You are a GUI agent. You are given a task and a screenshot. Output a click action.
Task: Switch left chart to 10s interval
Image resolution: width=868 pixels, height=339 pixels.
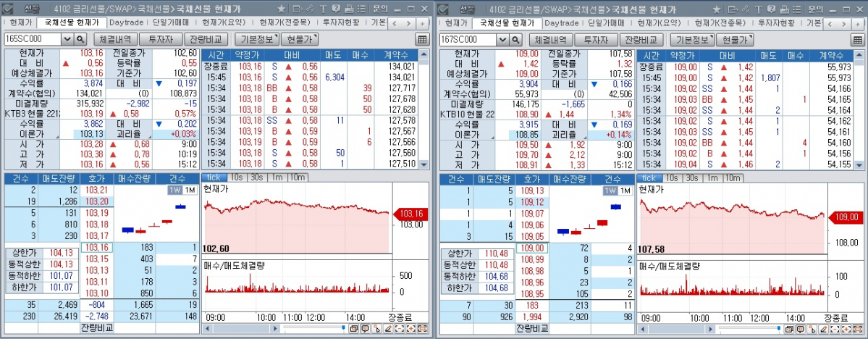point(236,177)
